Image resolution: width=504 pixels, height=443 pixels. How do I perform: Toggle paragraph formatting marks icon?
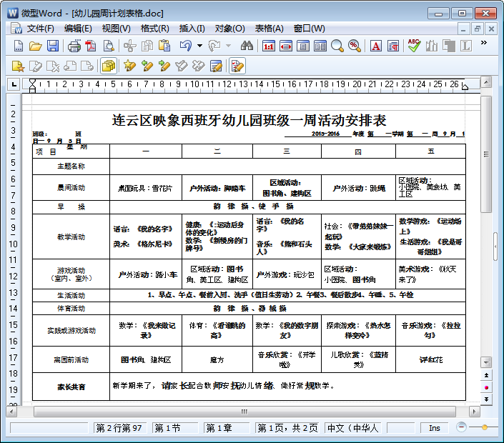point(393,46)
